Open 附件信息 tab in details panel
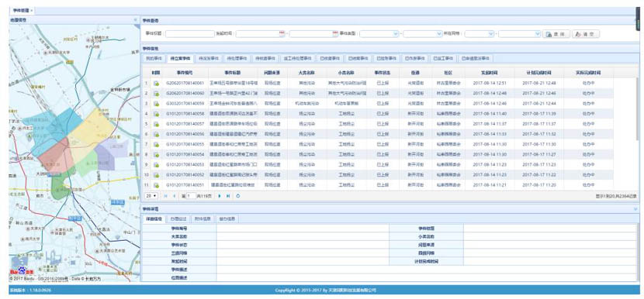Image resolution: width=644 pixels, height=299 pixels. [x=203, y=219]
